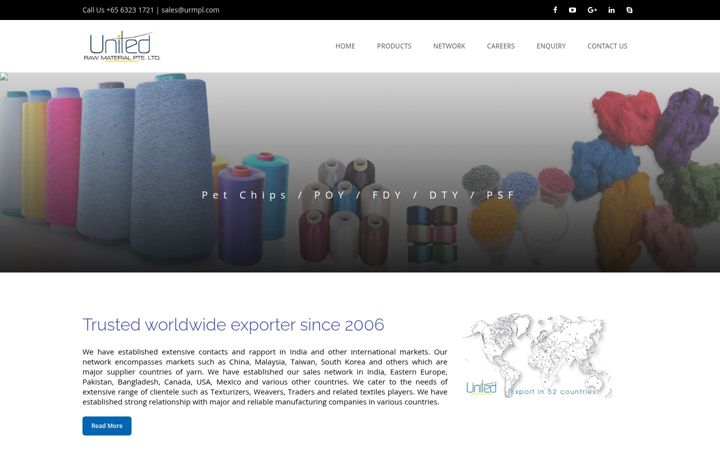The image size is (720, 450).
Task: Click the Pet Chips / POY / FDY banner text
Action: coord(359,195)
